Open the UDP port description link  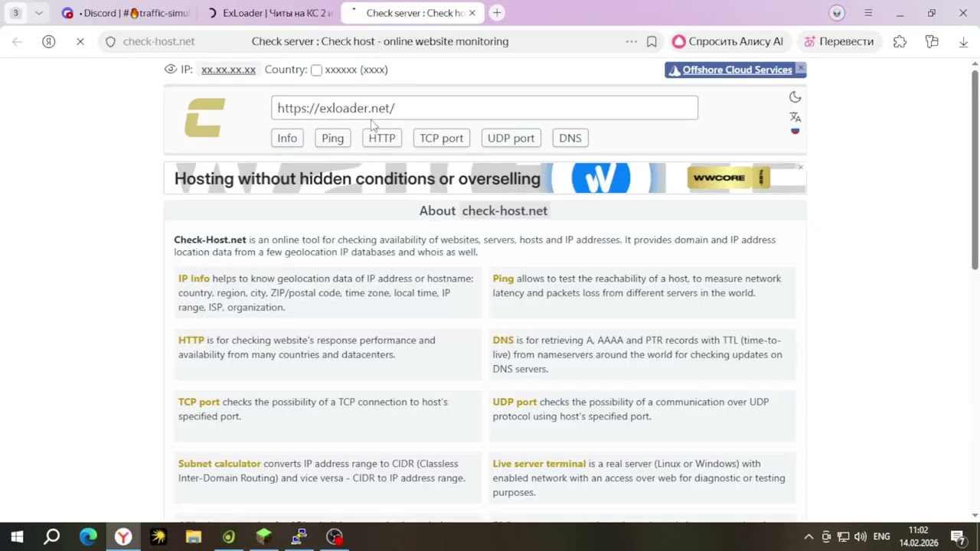[514, 402]
